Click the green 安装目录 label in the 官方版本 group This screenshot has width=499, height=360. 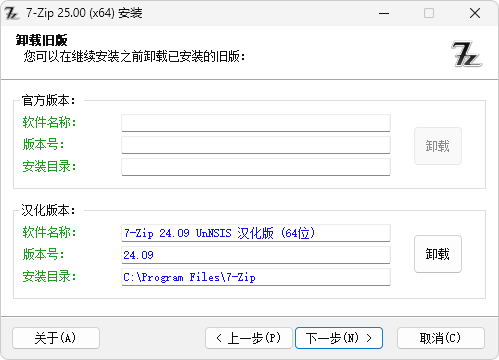pos(49,166)
